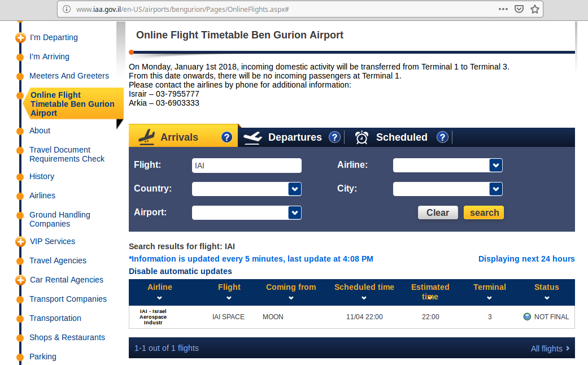Click the Scheduled help question mark icon
This screenshot has height=365, width=588.
(x=442, y=137)
